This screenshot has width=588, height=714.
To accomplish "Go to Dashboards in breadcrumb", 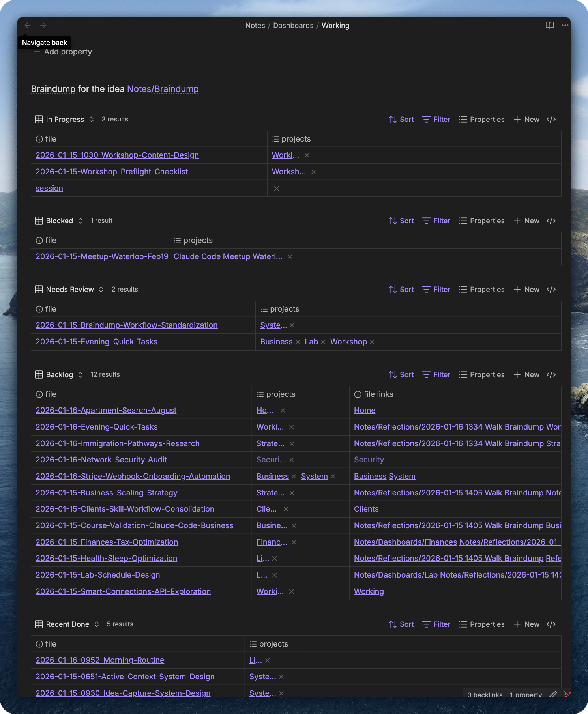I will tap(293, 26).
